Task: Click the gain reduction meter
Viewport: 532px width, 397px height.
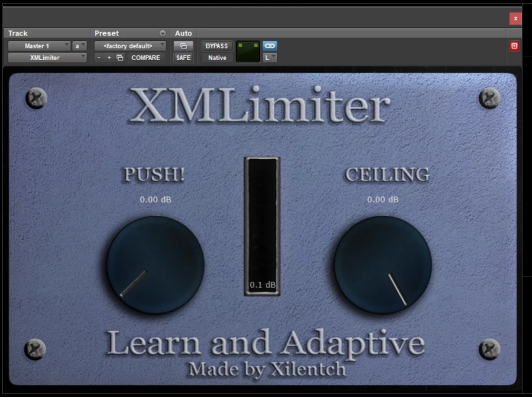Action: (x=262, y=226)
